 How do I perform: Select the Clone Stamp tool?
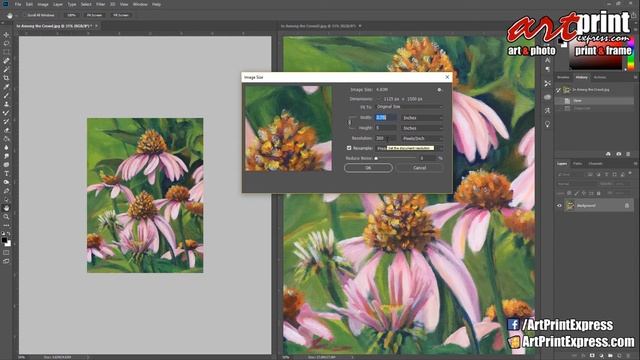[6, 104]
